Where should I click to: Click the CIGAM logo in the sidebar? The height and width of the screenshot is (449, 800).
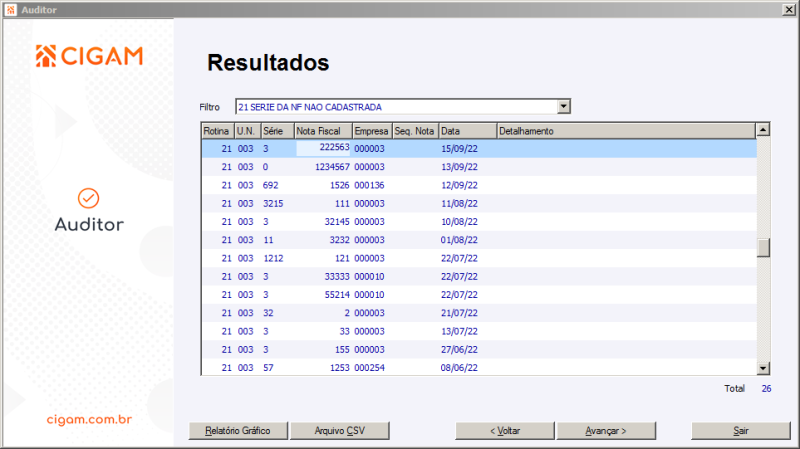(x=89, y=56)
